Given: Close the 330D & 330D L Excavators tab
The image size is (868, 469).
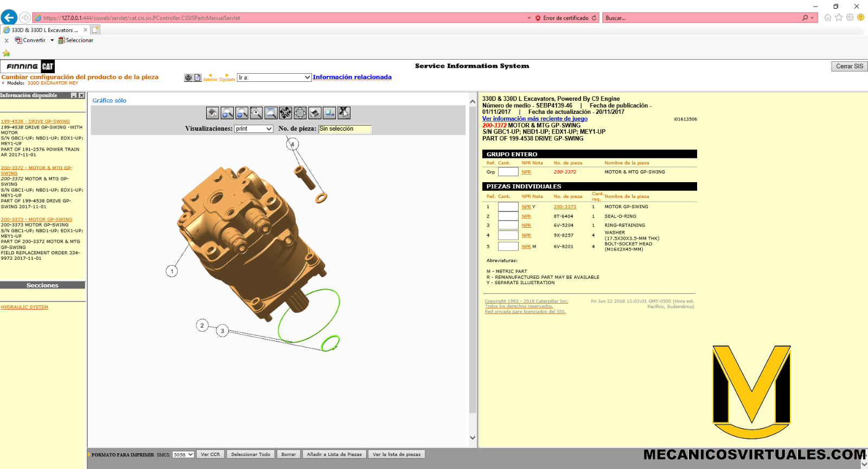Looking at the screenshot, I should pyautogui.click(x=85, y=30).
